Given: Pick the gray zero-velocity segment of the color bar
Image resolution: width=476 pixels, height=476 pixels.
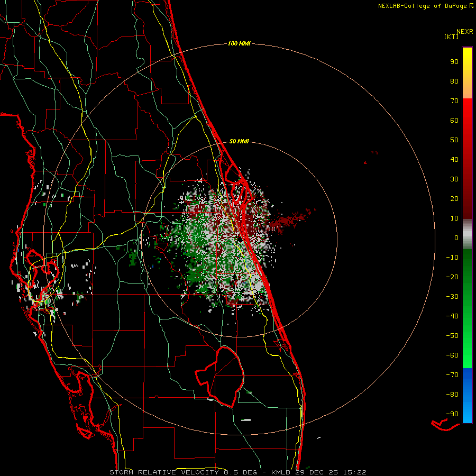Looking at the screenshot, I should click(467, 234).
